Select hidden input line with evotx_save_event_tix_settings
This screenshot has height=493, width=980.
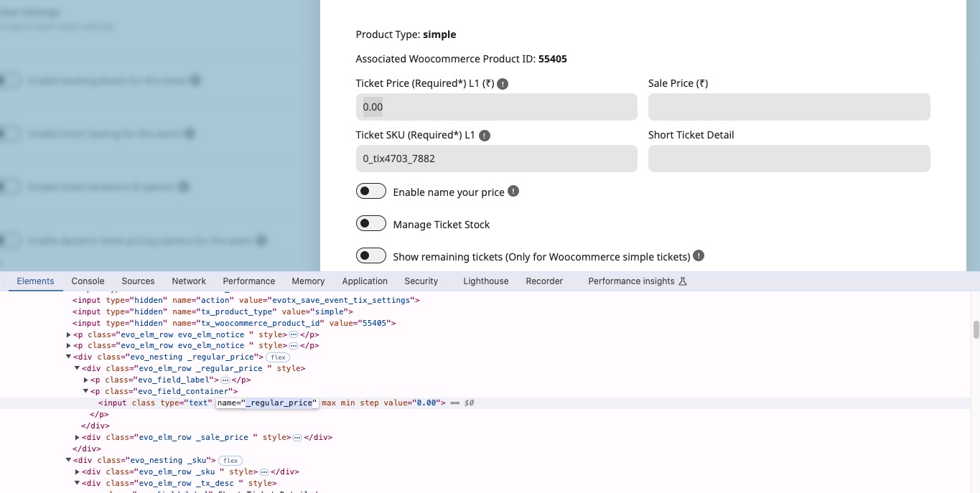pos(246,300)
